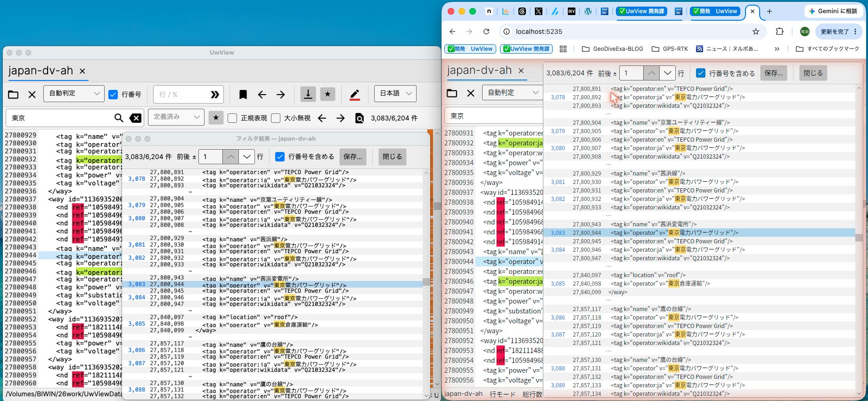
Task: Open the browser extensions puzzle icon
Action: (x=779, y=32)
